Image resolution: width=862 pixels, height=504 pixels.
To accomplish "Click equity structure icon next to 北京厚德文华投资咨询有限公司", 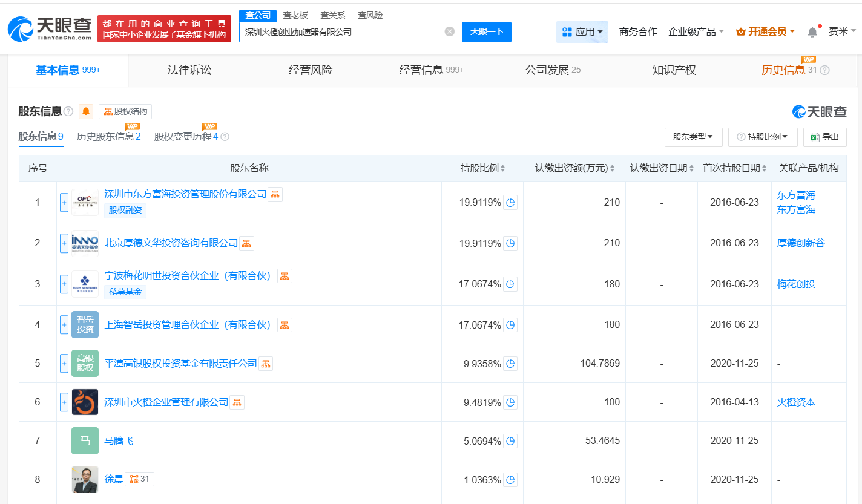I will click(246, 243).
